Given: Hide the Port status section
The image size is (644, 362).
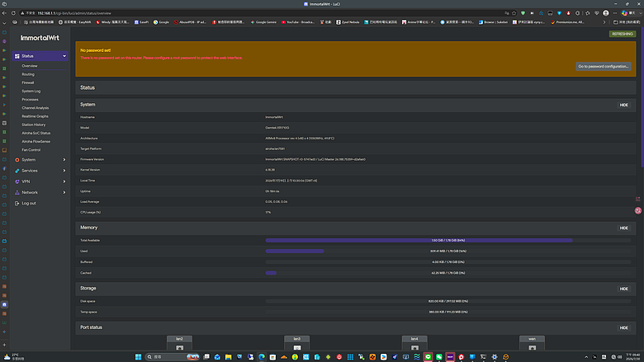Looking at the screenshot, I should point(623,328).
